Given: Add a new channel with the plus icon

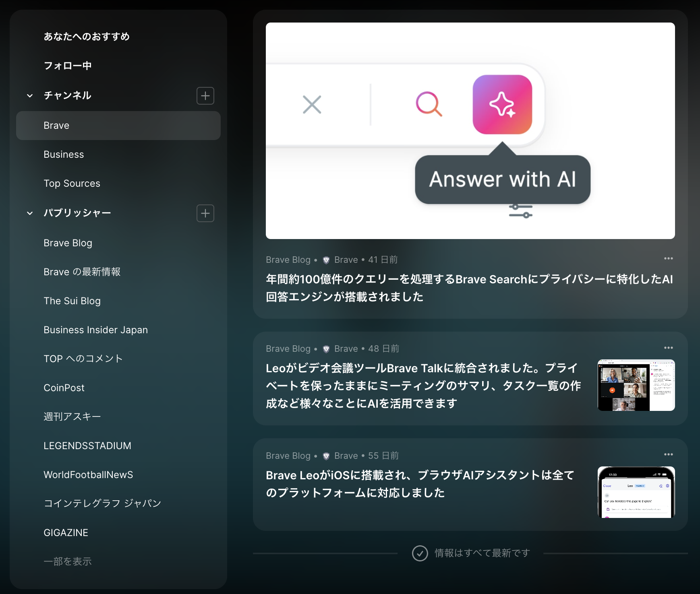Looking at the screenshot, I should [x=205, y=96].
